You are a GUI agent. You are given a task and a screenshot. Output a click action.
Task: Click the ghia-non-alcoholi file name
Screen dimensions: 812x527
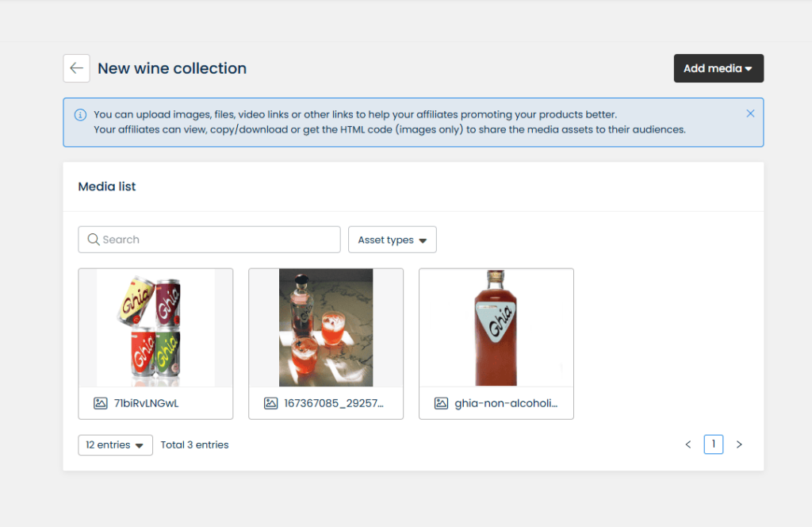coord(506,403)
